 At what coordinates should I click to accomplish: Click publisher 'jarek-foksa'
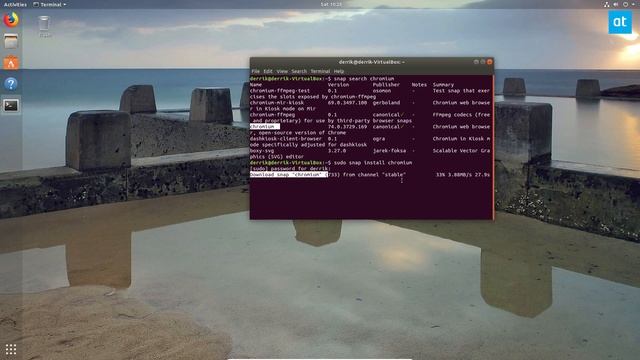[389, 151]
